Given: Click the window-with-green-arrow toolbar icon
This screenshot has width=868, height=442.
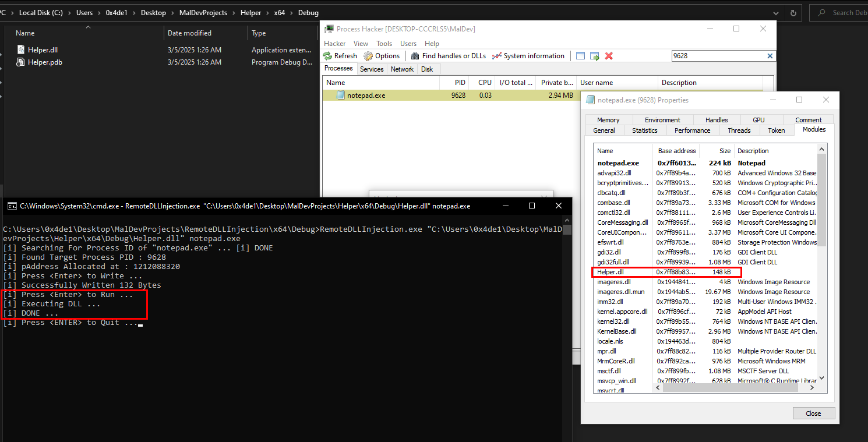Looking at the screenshot, I should pos(595,56).
